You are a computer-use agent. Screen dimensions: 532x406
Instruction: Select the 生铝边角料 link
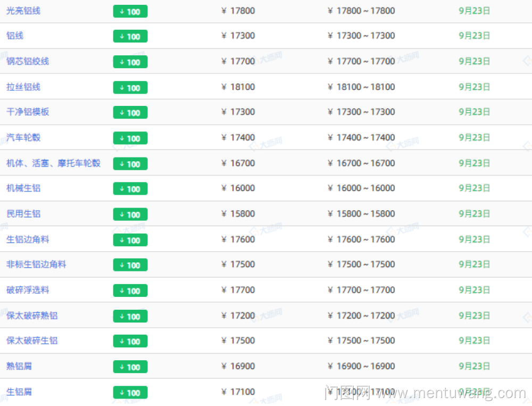click(x=28, y=239)
